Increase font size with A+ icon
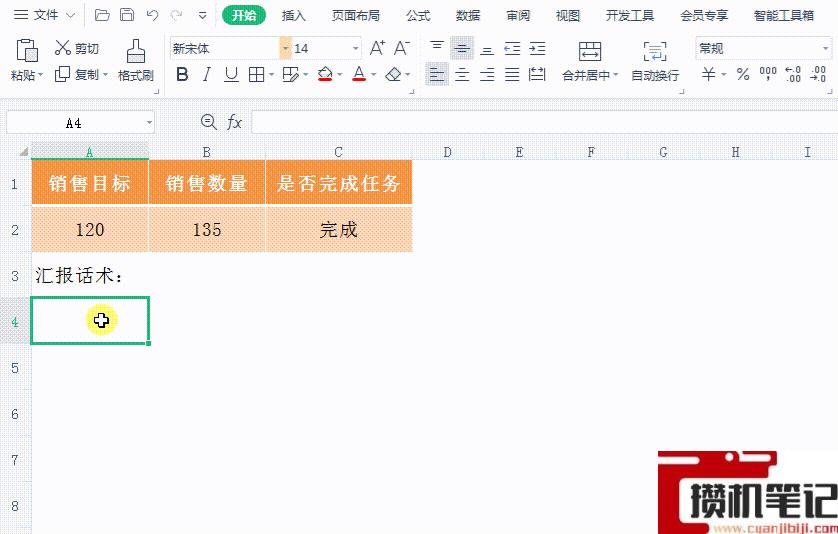Image resolution: width=838 pixels, height=534 pixels. (x=377, y=48)
